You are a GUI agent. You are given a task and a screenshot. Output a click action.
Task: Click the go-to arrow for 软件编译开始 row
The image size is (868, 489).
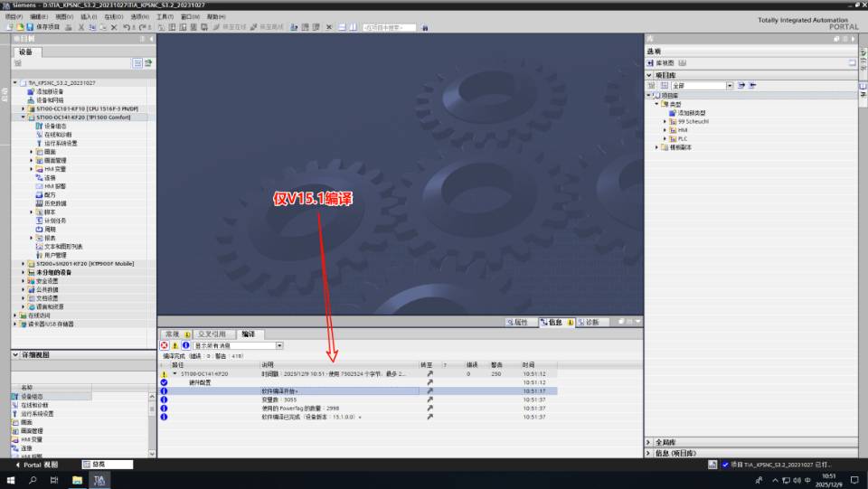(429, 391)
